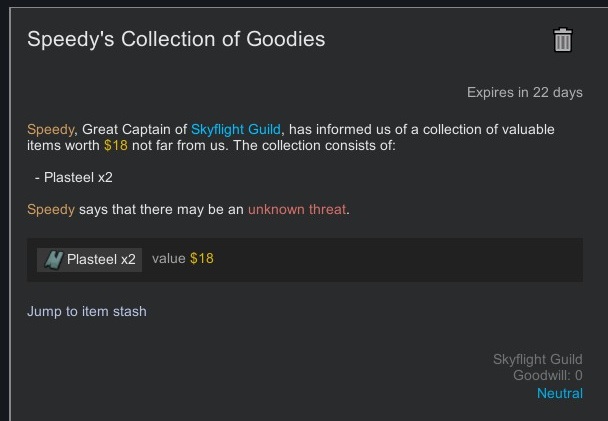608x421 pixels.
Task: Click the $18 worth in the description
Action: click(116, 146)
